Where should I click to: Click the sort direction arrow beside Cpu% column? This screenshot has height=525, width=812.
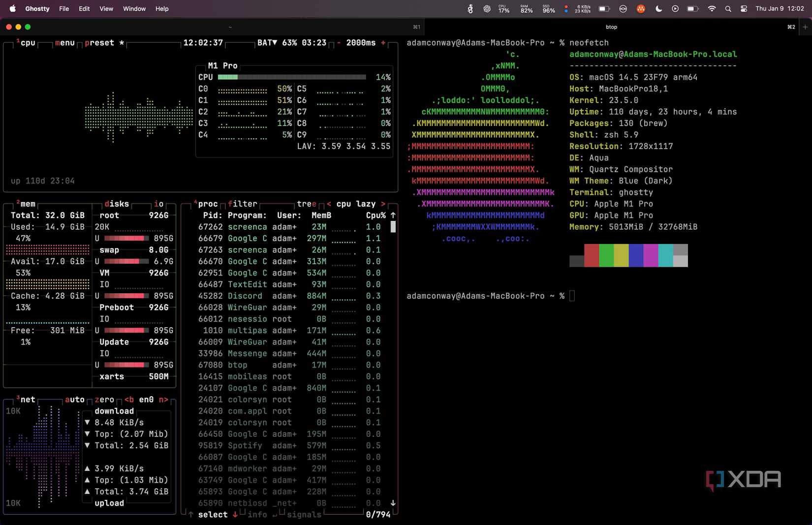tap(392, 215)
